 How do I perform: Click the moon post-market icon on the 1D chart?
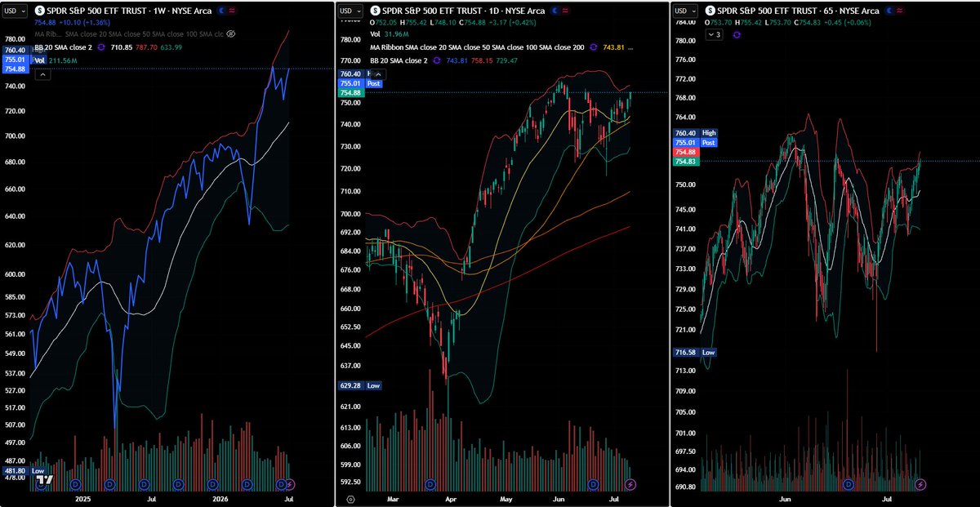click(555, 11)
